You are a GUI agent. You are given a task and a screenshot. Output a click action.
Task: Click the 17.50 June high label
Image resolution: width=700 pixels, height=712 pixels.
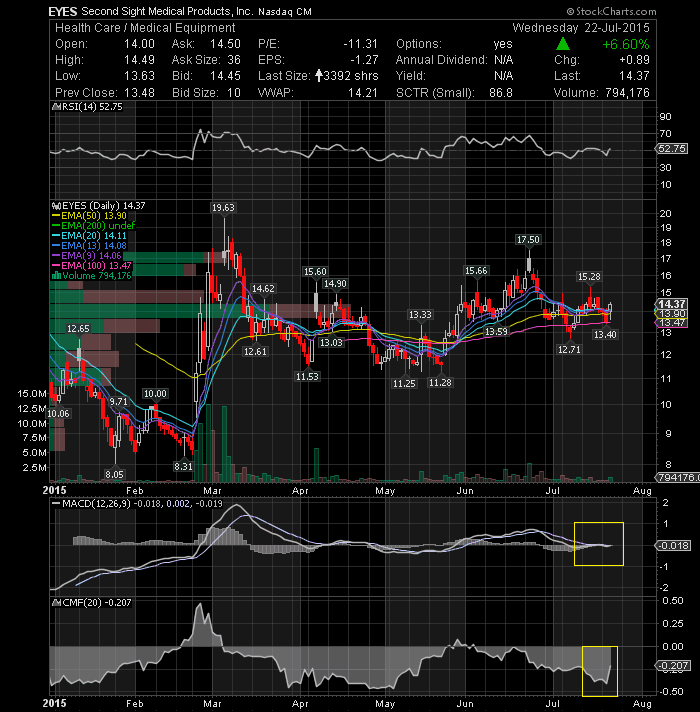click(528, 239)
